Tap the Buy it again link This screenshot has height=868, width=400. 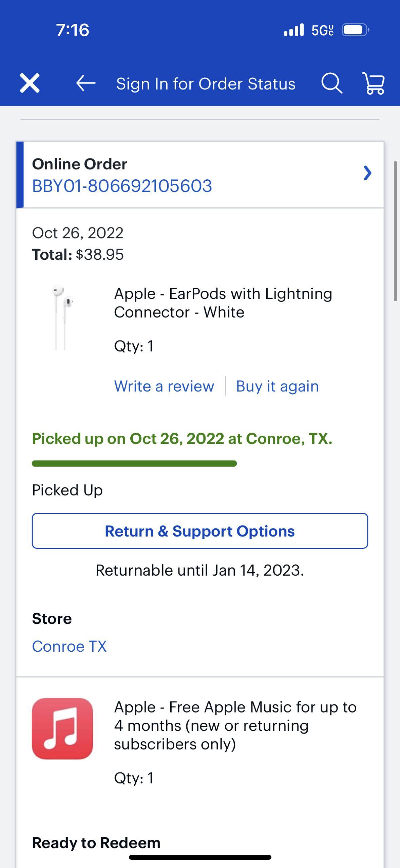tap(277, 386)
